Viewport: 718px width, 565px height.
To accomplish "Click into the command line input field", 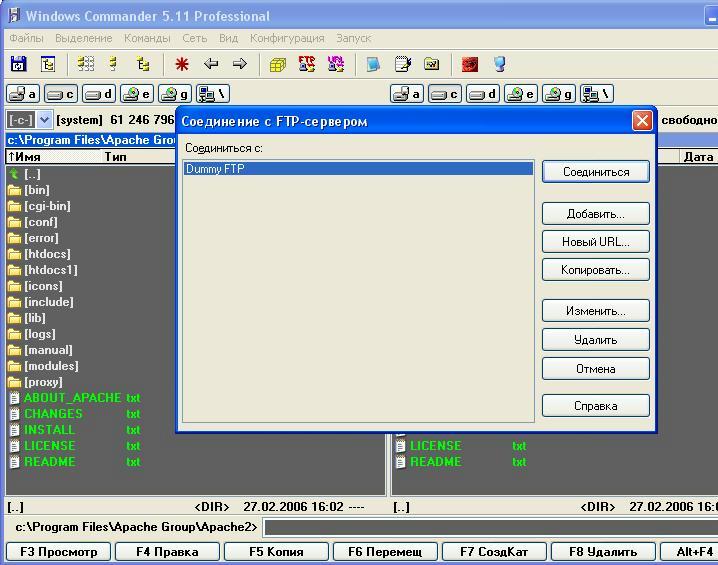I will pyautogui.click(x=491, y=527).
